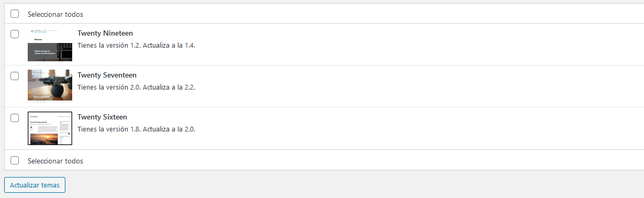Click empty space in Twenty Nineteen row

[x=419, y=45]
